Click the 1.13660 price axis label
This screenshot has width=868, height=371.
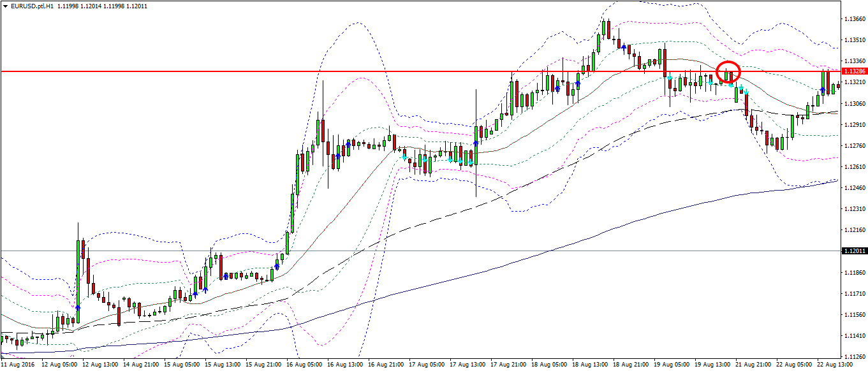pos(854,19)
